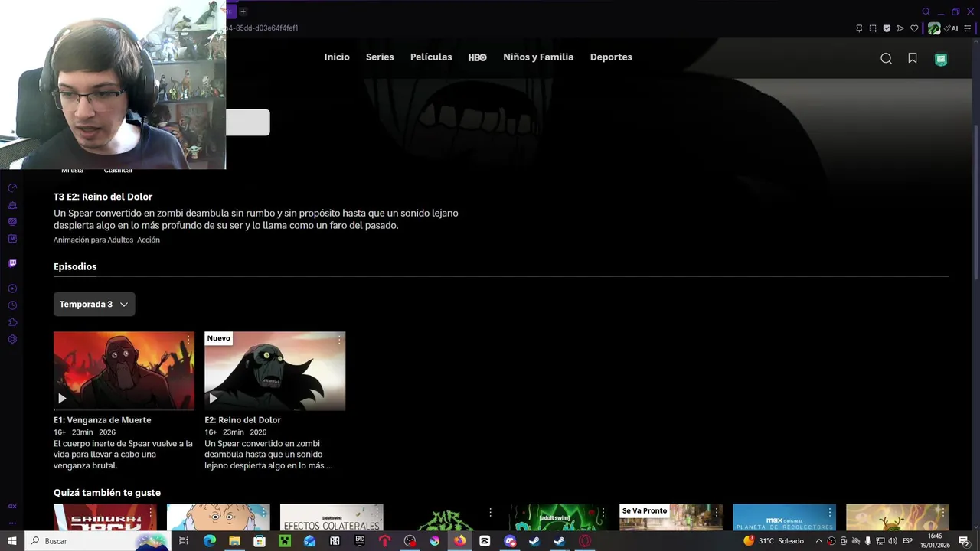Click the send flow arrow icon
The width and height of the screenshot is (980, 551).
pyautogui.click(x=900, y=28)
